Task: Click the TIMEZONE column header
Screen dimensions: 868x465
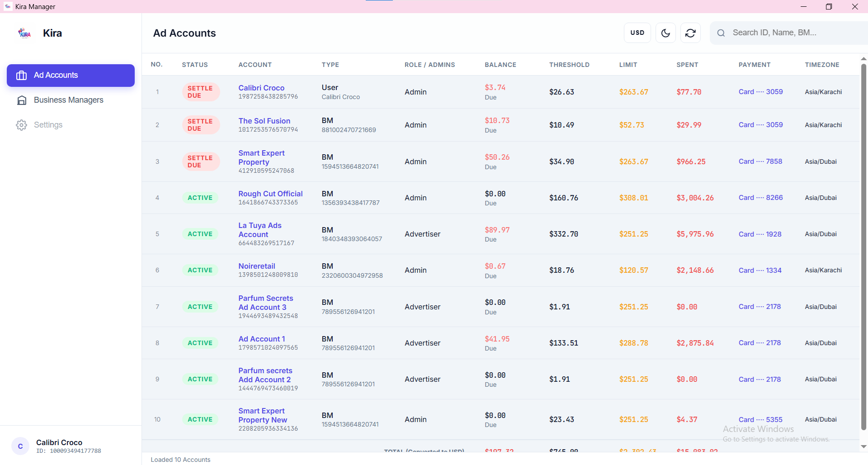Action: point(822,65)
